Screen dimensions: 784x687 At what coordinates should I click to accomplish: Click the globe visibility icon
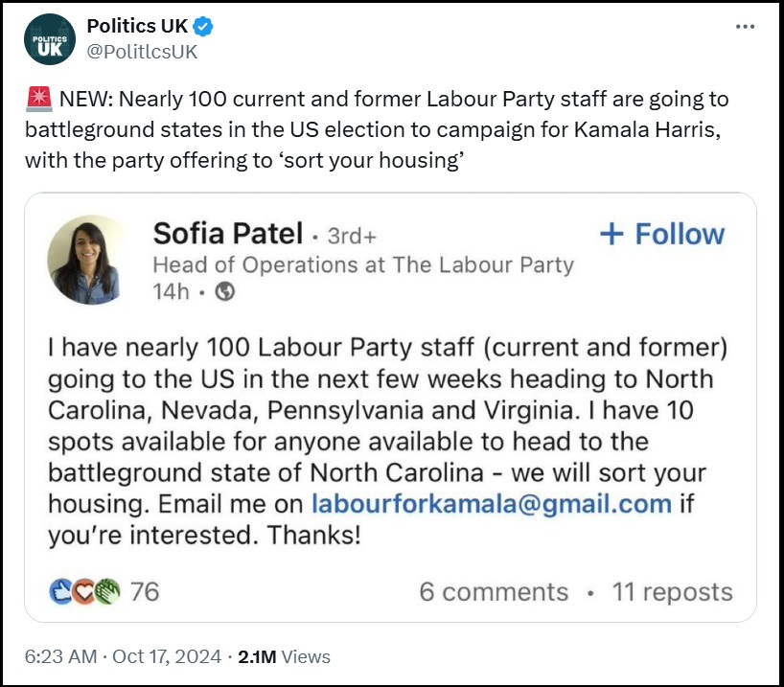(x=225, y=292)
